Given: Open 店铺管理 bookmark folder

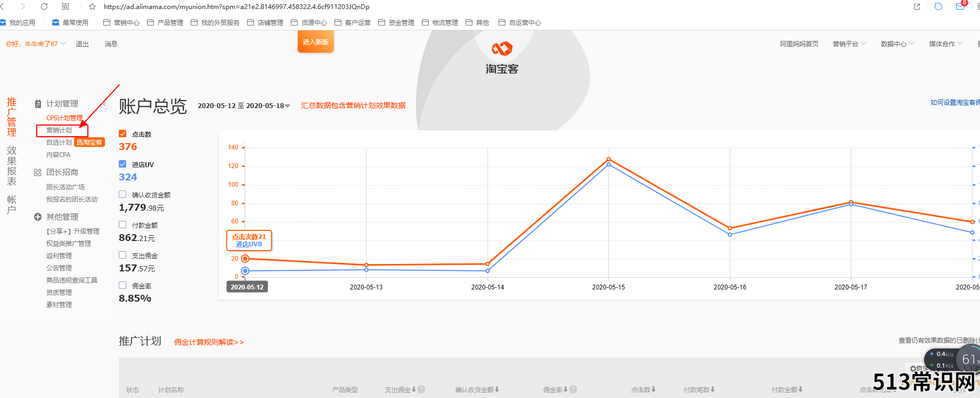Looking at the screenshot, I should coord(265,22).
